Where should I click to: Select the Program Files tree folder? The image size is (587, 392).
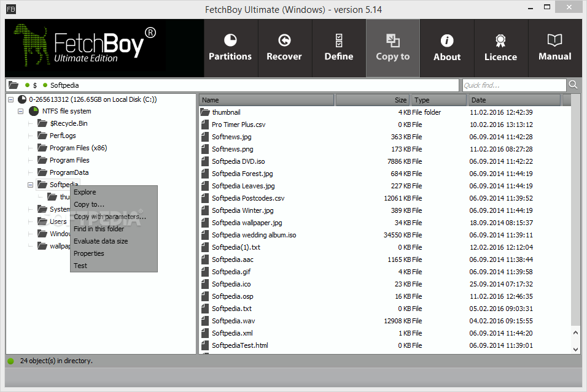pos(69,160)
